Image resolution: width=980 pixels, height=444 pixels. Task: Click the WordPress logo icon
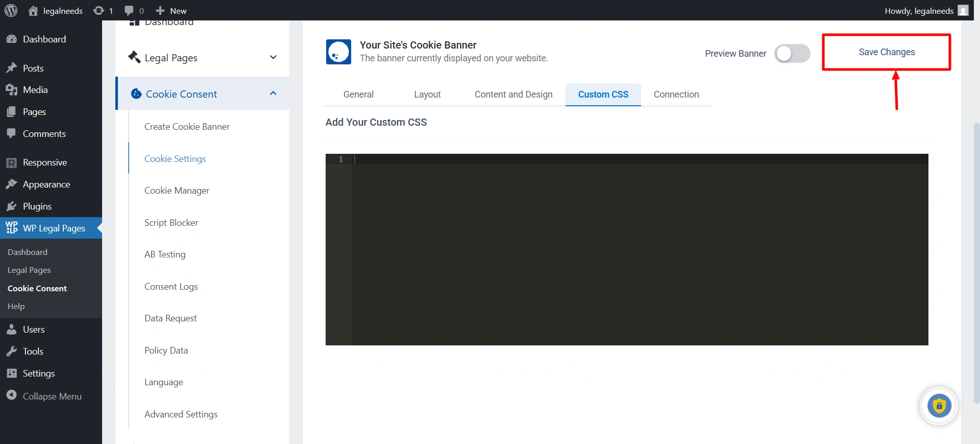point(11,10)
